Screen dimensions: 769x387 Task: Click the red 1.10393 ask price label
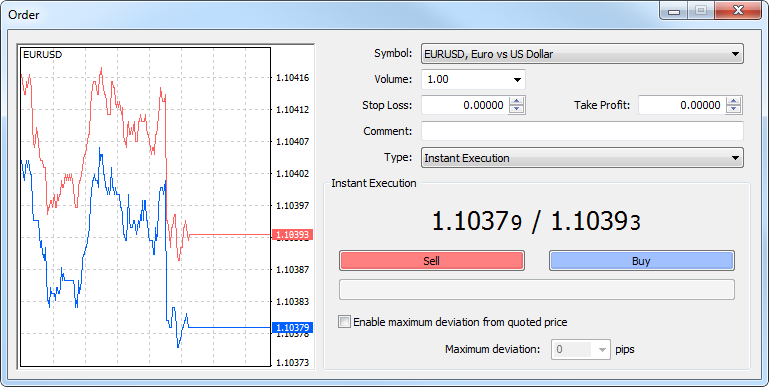(x=292, y=235)
